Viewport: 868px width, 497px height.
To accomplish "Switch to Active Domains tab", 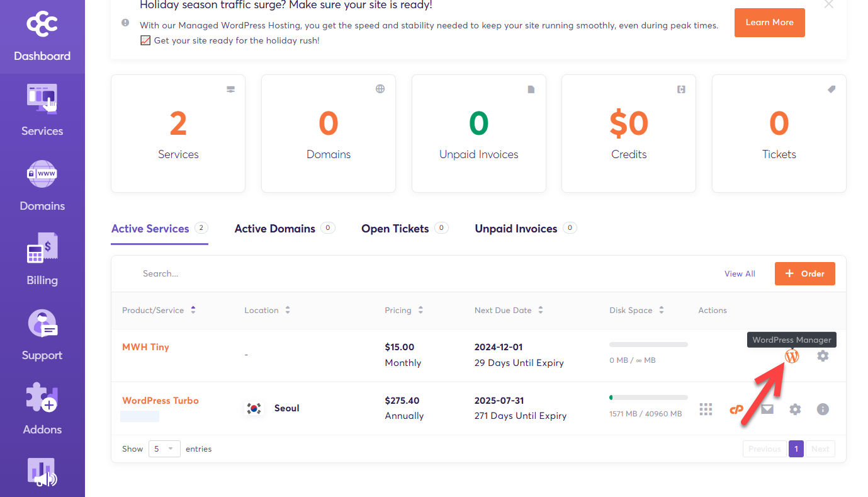I will pyautogui.click(x=285, y=229).
